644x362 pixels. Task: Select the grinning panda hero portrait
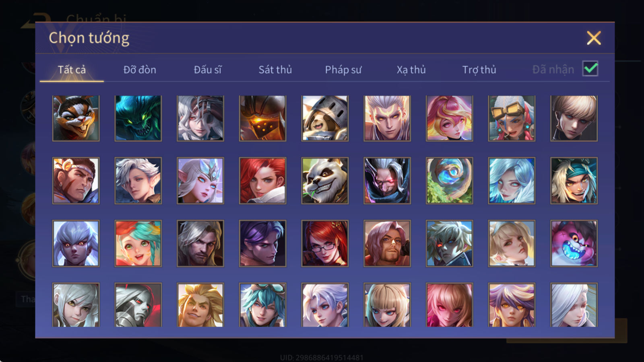[x=325, y=181]
